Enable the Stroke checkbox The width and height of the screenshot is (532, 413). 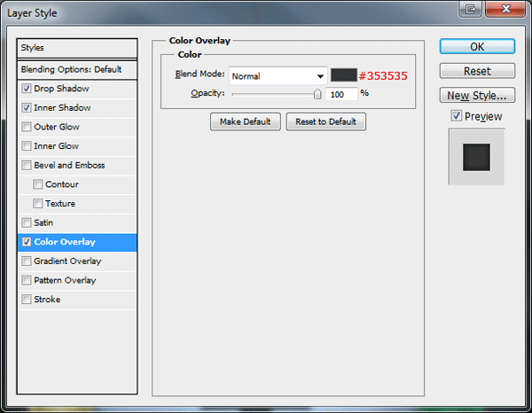click(x=26, y=300)
